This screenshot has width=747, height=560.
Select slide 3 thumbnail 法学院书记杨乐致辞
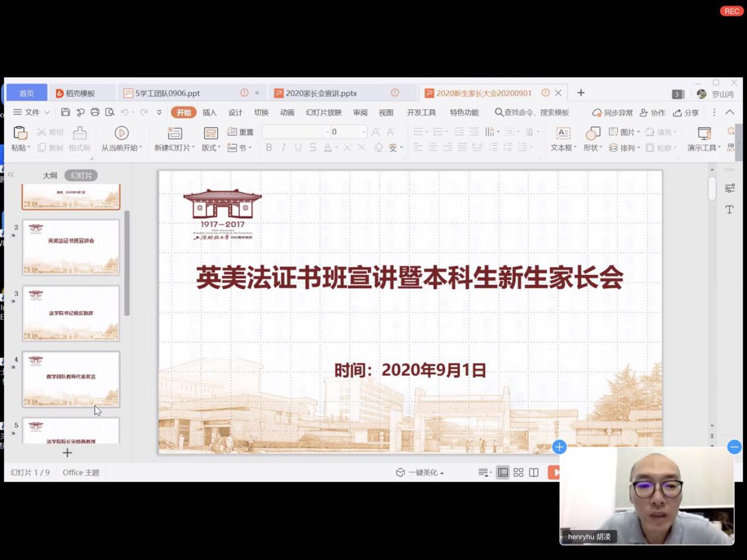point(71,313)
